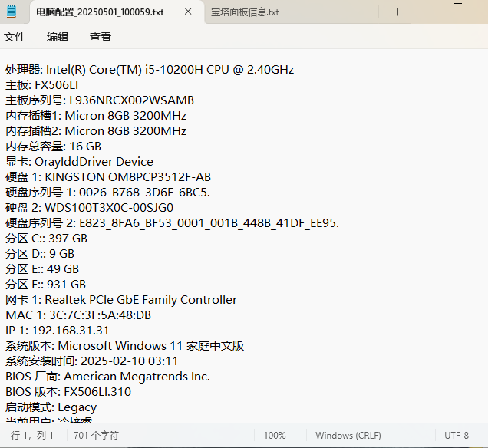This screenshot has width=488, height=448.
Task: Click the 硬盘序列号 2 E823_8FA6 line
Action: [172, 223]
